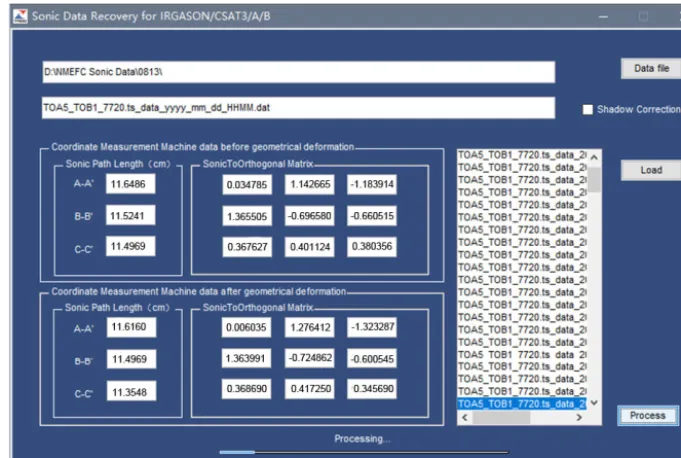Image resolution: width=681 pixels, height=458 pixels.
Task: Click the before-deformation B-B' value 11.5241
Action: click(x=130, y=215)
